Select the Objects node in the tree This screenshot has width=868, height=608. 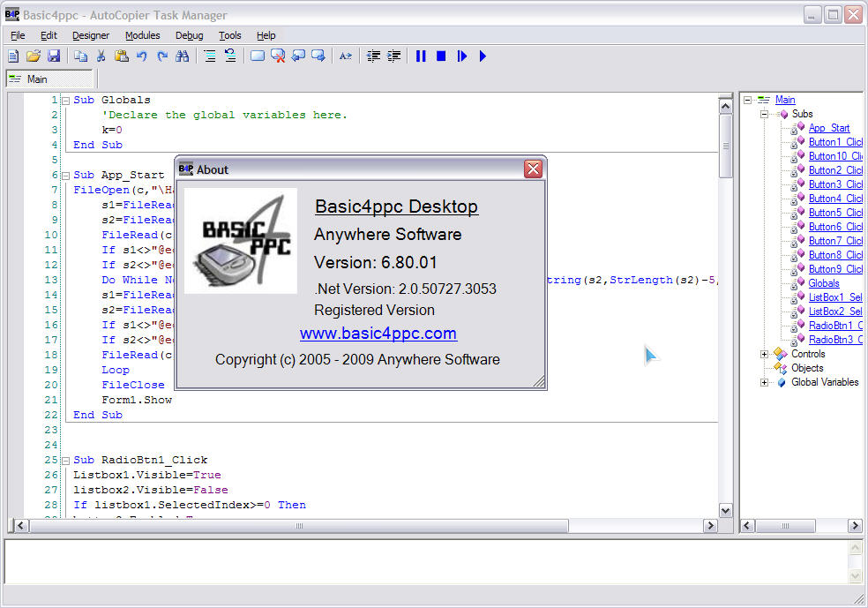(x=807, y=368)
